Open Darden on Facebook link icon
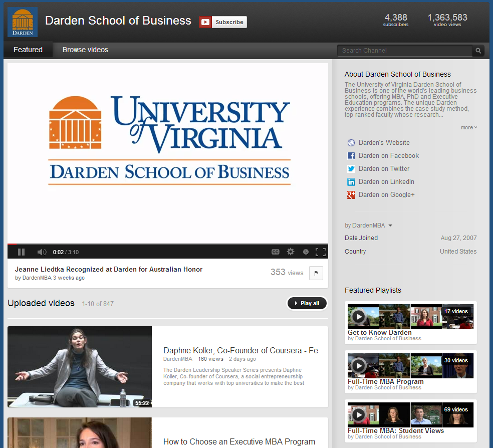Image resolution: width=493 pixels, height=448 pixels. tap(351, 155)
